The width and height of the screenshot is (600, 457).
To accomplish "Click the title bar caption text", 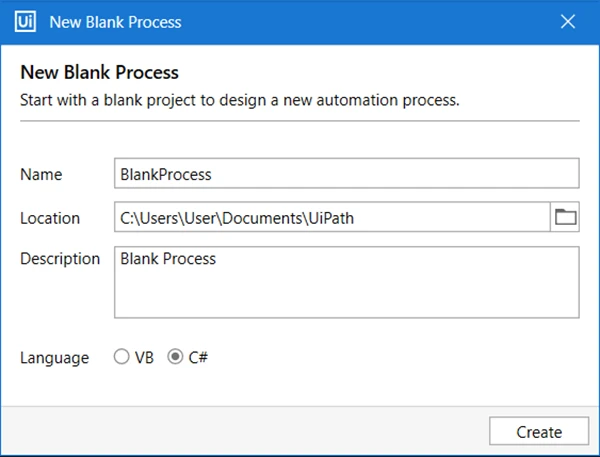I will [x=116, y=22].
